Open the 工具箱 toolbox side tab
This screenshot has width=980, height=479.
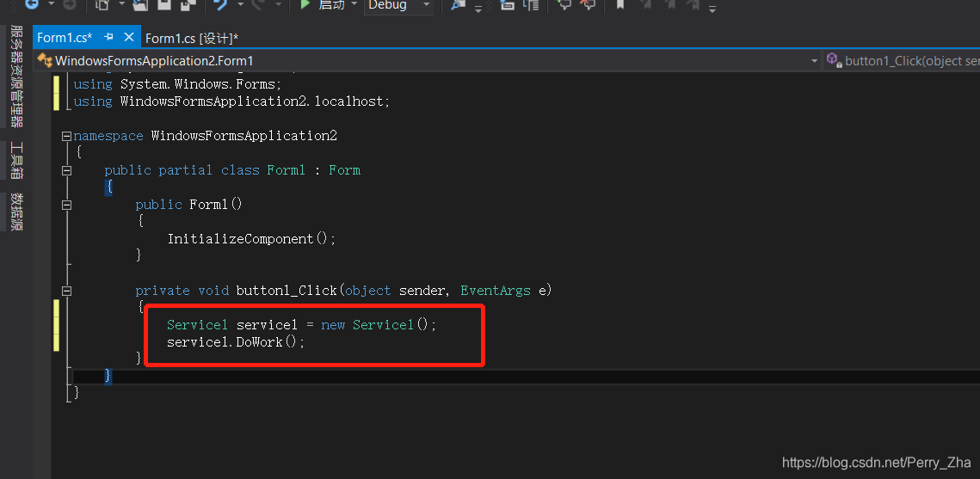[x=17, y=161]
